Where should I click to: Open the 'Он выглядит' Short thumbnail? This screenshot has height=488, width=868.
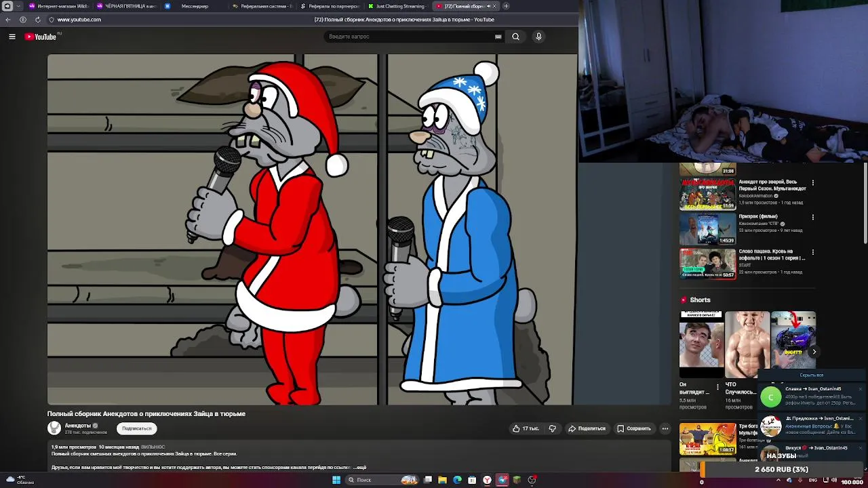(701, 344)
